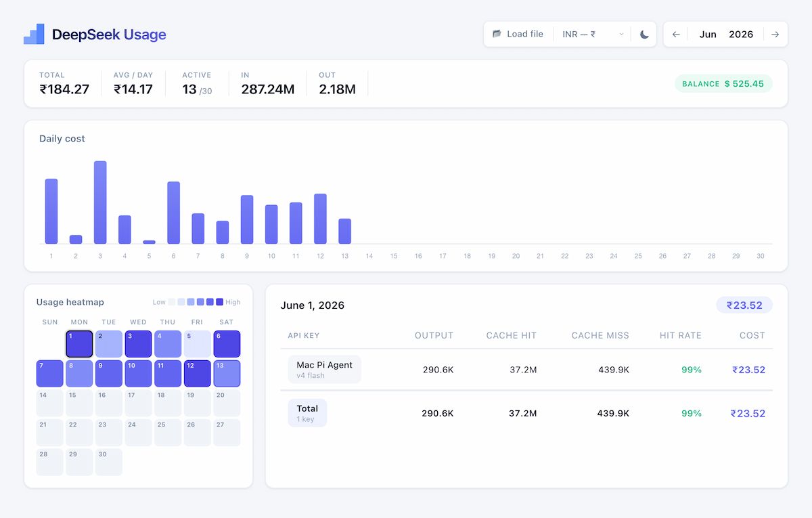The height and width of the screenshot is (518, 812).
Task: Select the day 2 bar in Daily cost
Action: tap(76, 239)
